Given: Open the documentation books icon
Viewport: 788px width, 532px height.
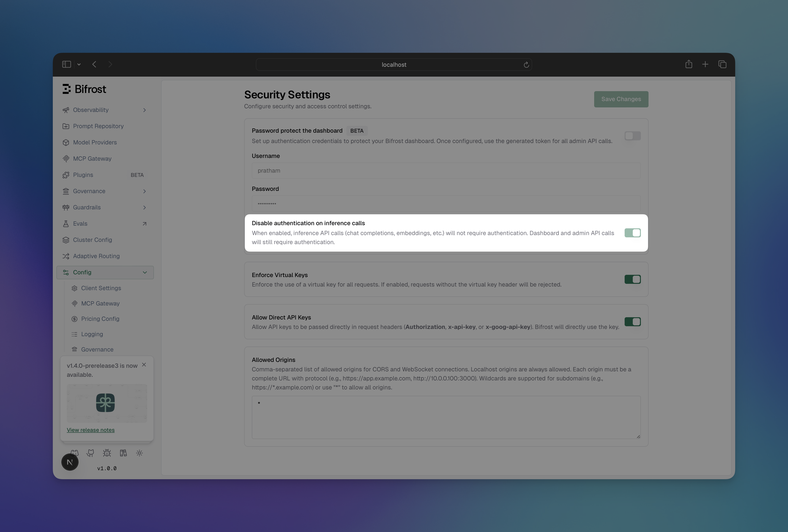Looking at the screenshot, I should (x=123, y=453).
